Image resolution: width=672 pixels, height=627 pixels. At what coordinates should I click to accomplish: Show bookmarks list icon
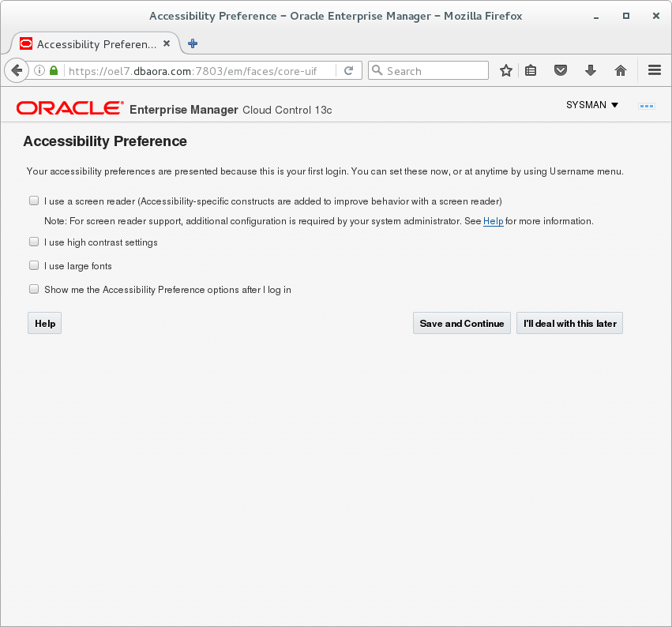click(531, 70)
